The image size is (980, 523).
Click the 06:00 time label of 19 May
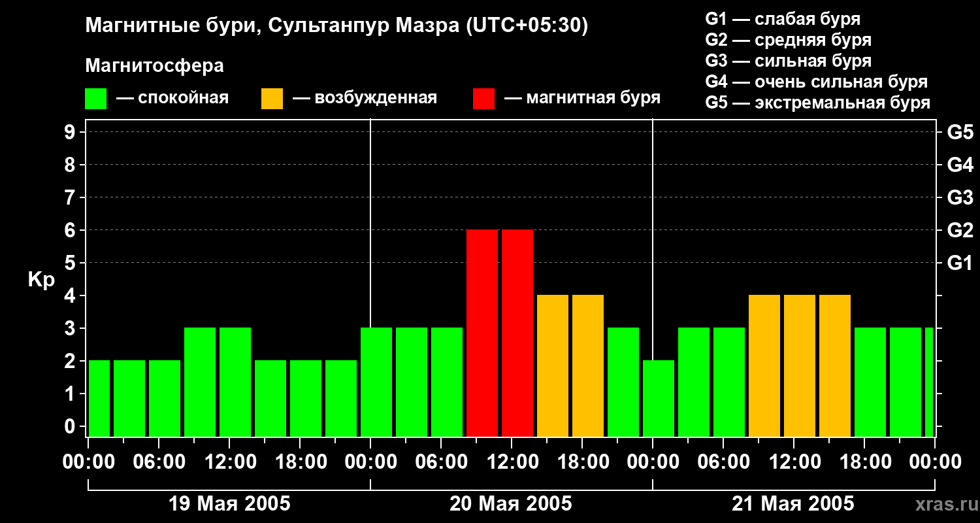(159, 462)
